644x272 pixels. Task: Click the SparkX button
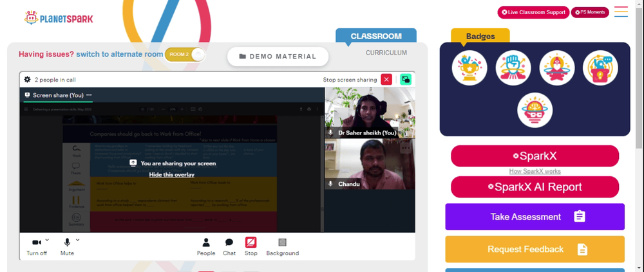point(535,156)
